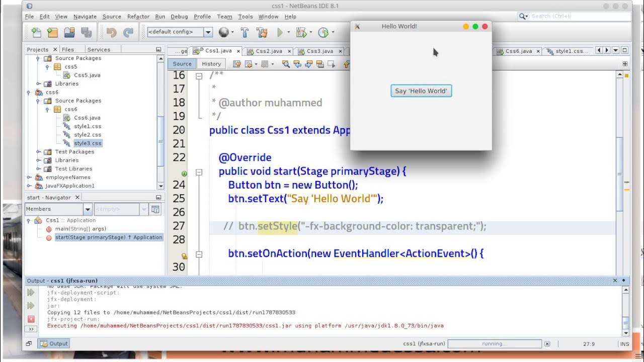The width and height of the screenshot is (644, 362).
Task: Open the Navigate menu
Action: click(x=85, y=17)
